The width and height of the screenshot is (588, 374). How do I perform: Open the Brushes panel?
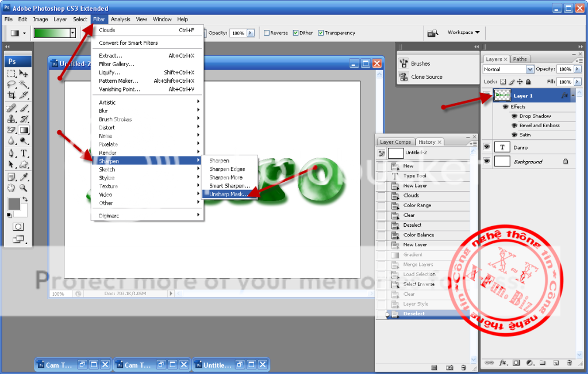(x=421, y=63)
